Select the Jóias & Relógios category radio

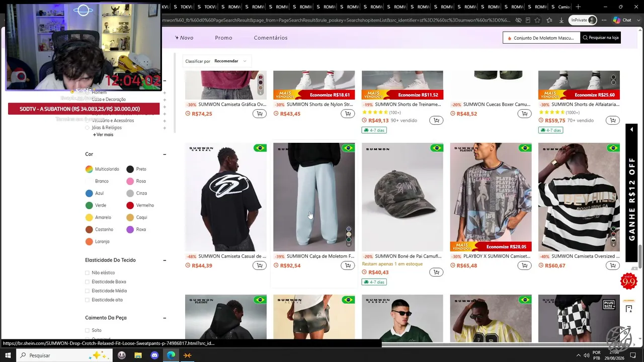tap(87, 128)
